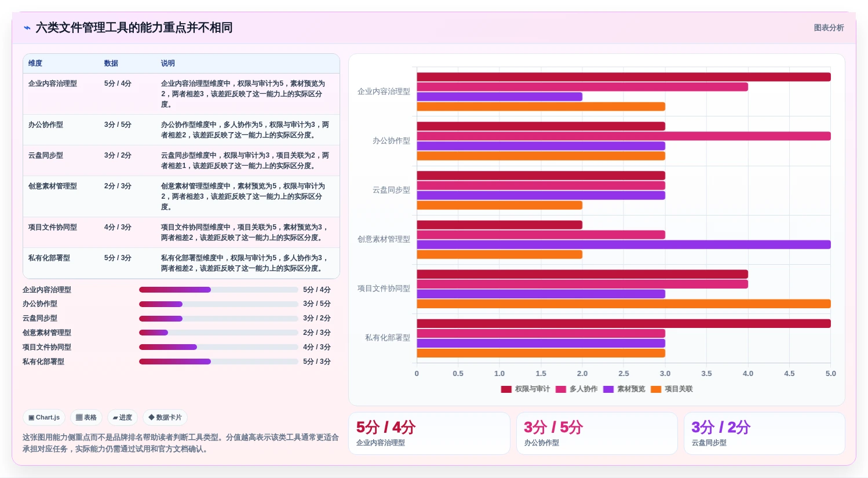Select 办公协作型 table row name
Viewport: 868px width, 478px height.
click(x=46, y=125)
